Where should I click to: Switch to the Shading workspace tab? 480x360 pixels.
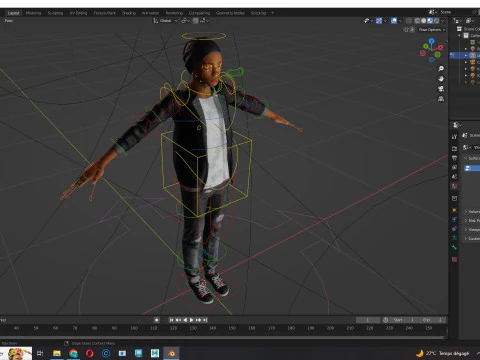(x=129, y=13)
